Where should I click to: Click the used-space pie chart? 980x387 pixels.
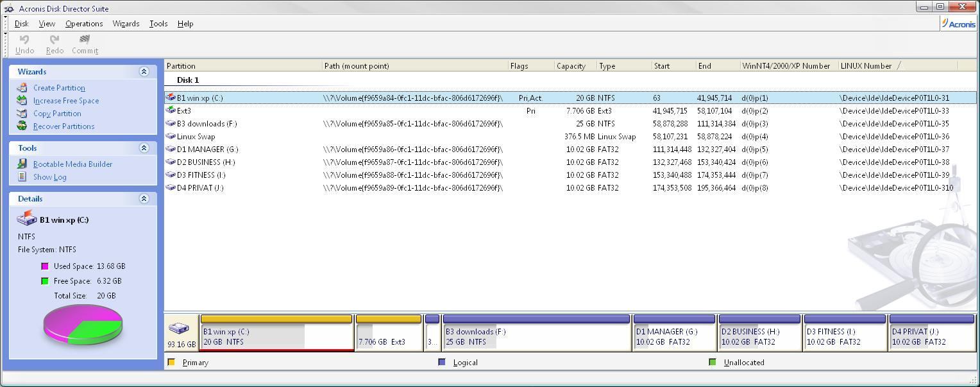[83, 324]
